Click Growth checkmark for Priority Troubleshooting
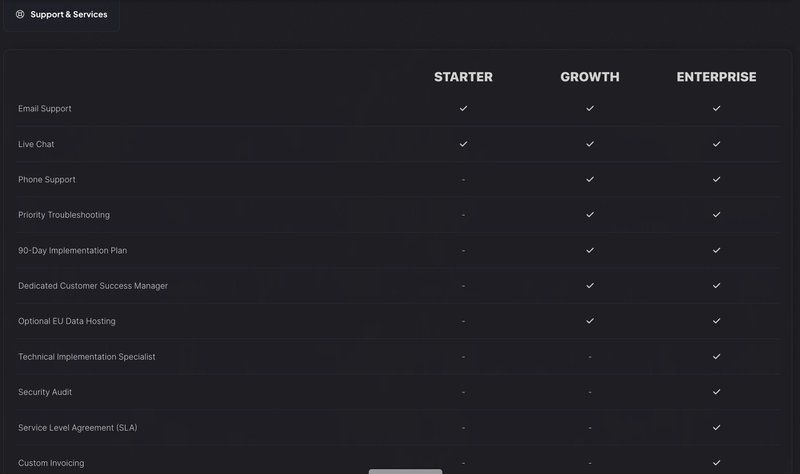 point(590,215)
